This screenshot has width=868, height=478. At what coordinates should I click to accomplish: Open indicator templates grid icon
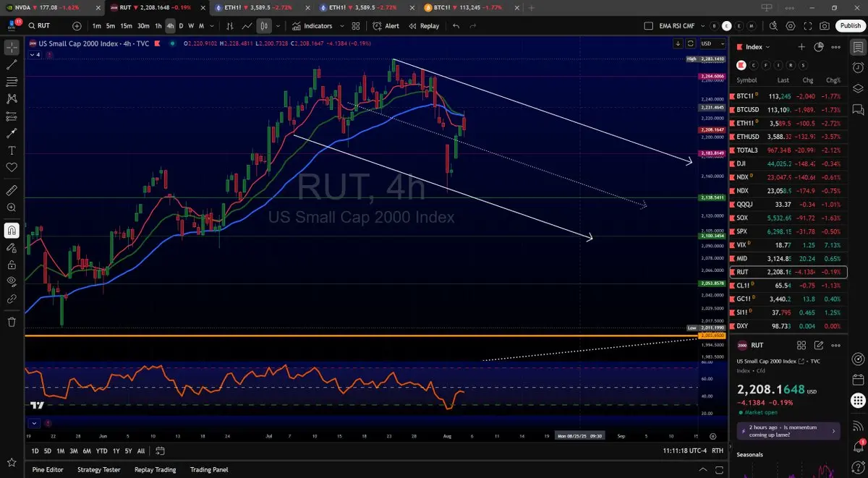(x=355, y=25)
